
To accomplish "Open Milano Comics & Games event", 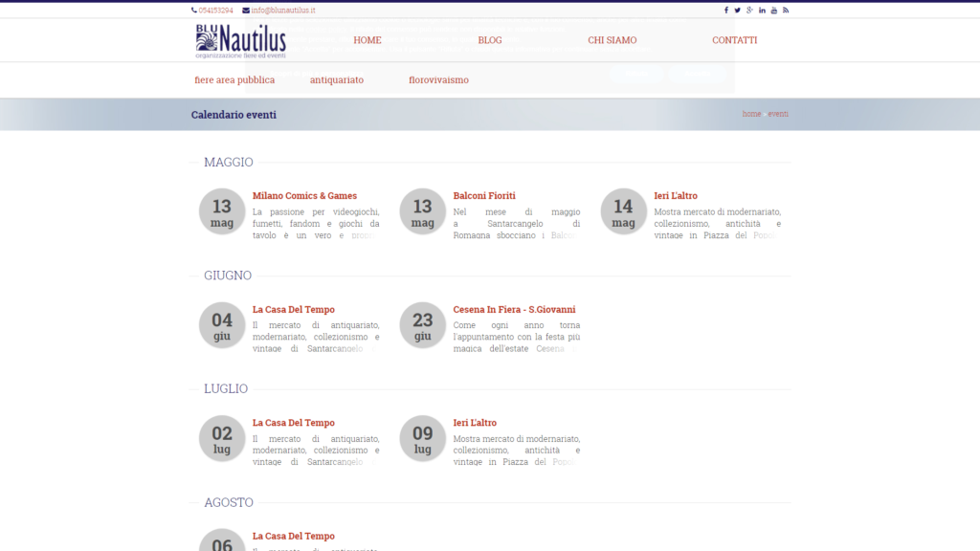I will point(304,195).
